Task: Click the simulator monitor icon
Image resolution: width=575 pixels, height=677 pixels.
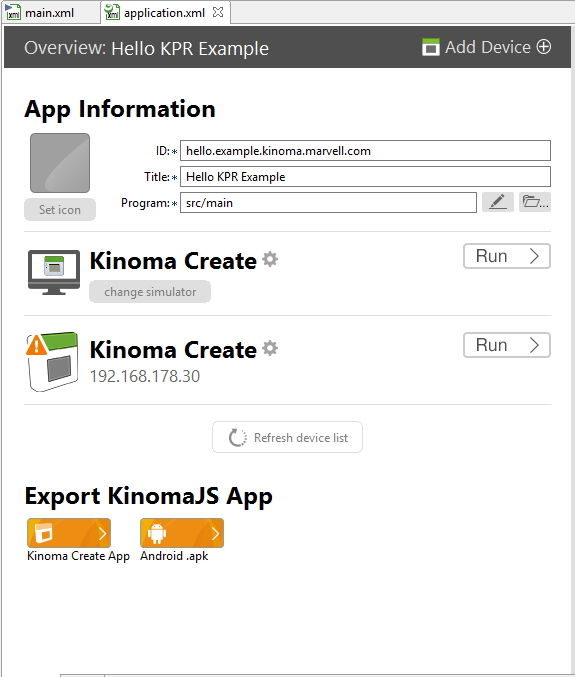Action: point(54,272)
